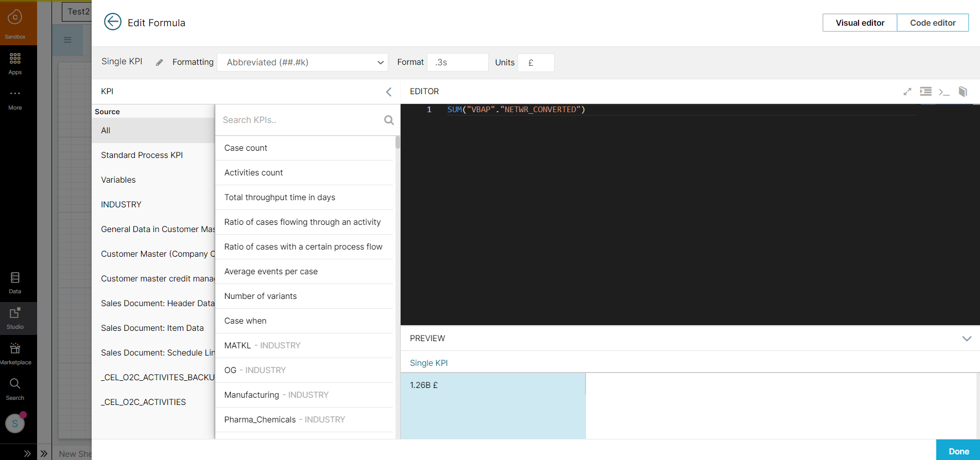Choose Ratio of cases with a certain process flow
The height and width of the screenshot is (460, 980).
click(304, 246)
